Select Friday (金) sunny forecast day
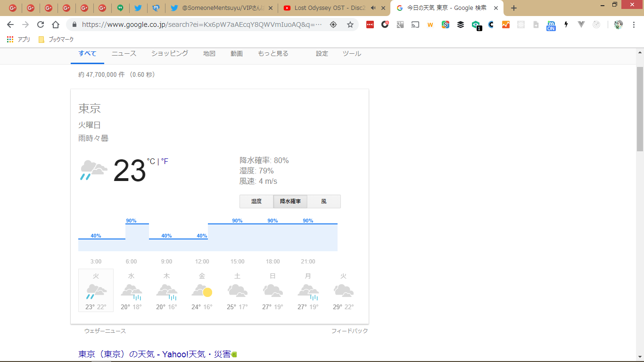 pos(202,290)
